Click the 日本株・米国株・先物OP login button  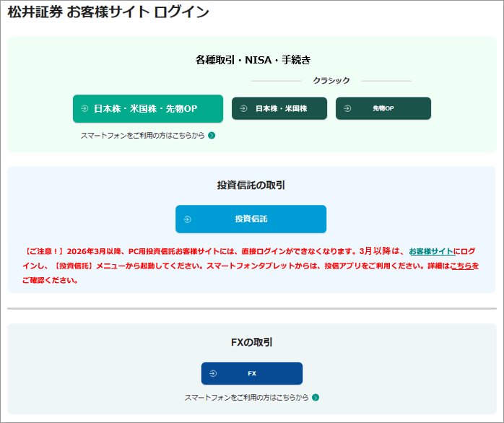tap(148, 109)
